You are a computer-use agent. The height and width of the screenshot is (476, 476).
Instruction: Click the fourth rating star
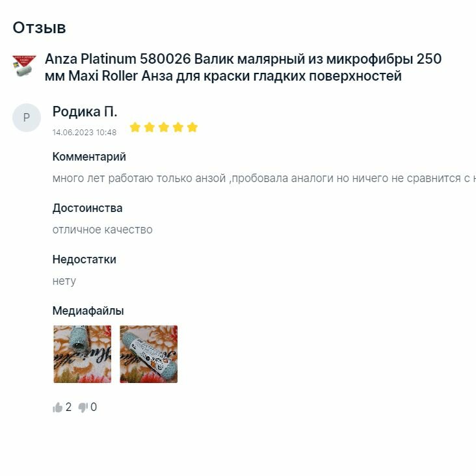point(178,127)
